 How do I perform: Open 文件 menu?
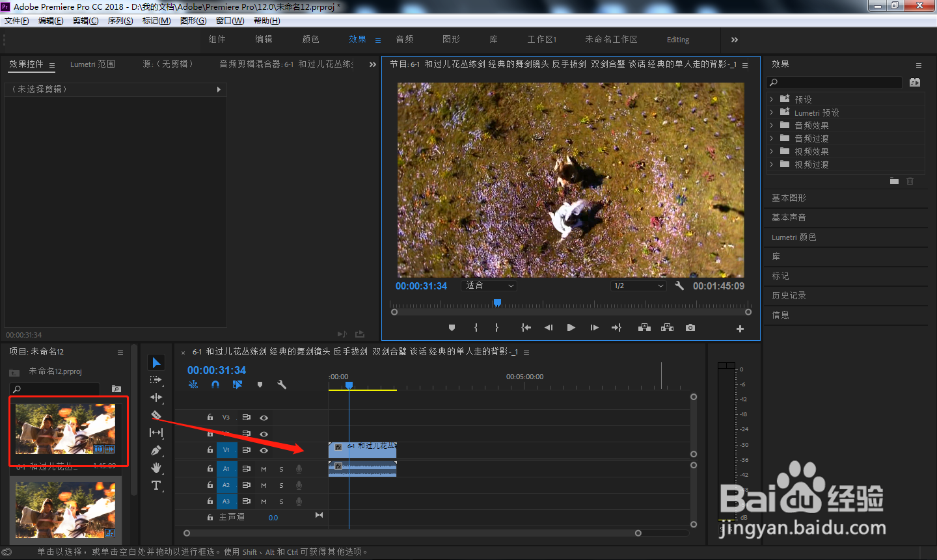[x=16, y=21]
